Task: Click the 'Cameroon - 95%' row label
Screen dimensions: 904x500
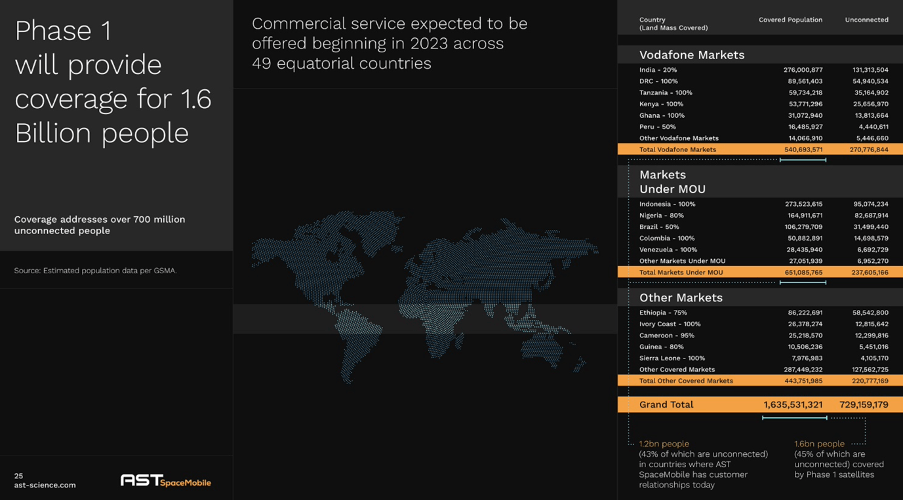Action: pyautogui.click(x=666, y=336)
